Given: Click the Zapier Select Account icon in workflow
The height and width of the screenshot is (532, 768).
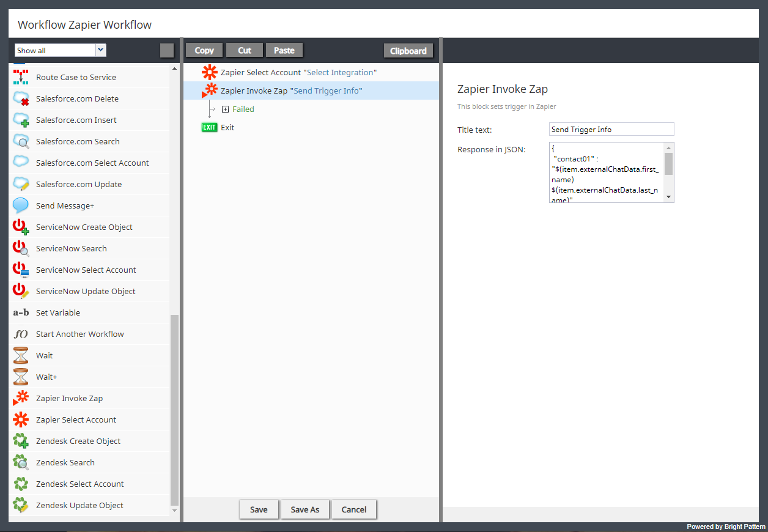Looking at the screenshot, I should [210, 72].
